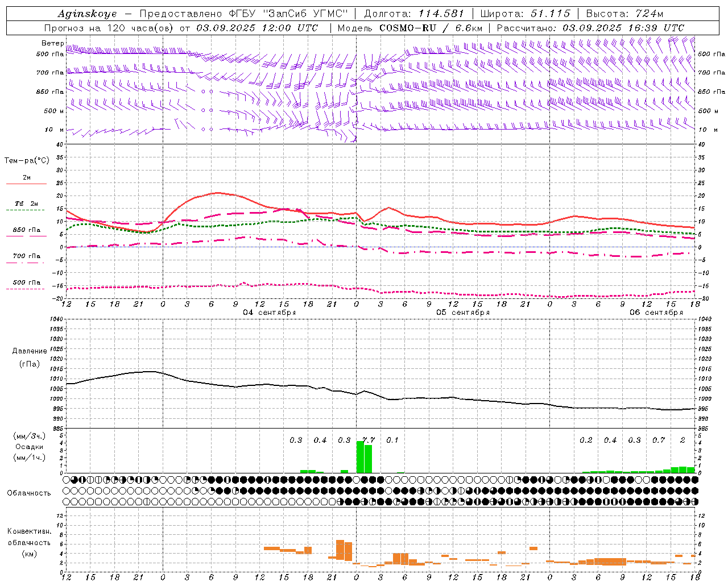Viewport: 728px width, 582px height.
Task: Click the Широта: 51.115 value
Action: pyautogui.click(x=525, y=14)
